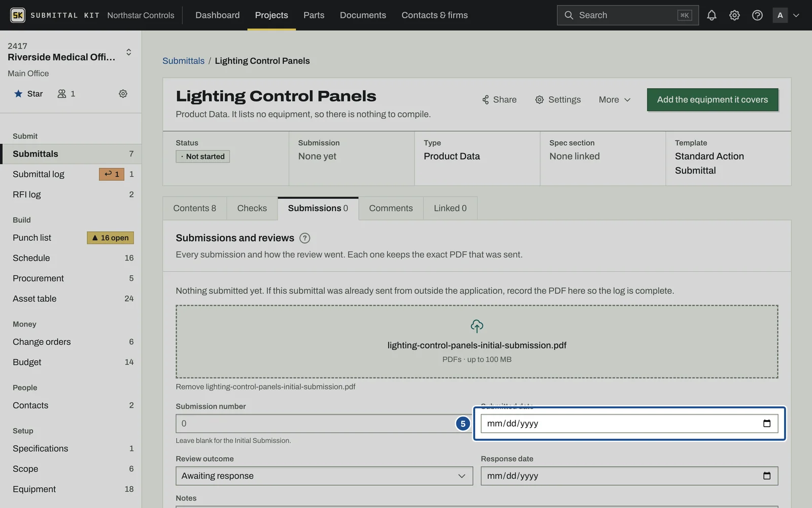812x508 pixels.
Task: Open Procurement in sidebar
Action: [71, 278]
